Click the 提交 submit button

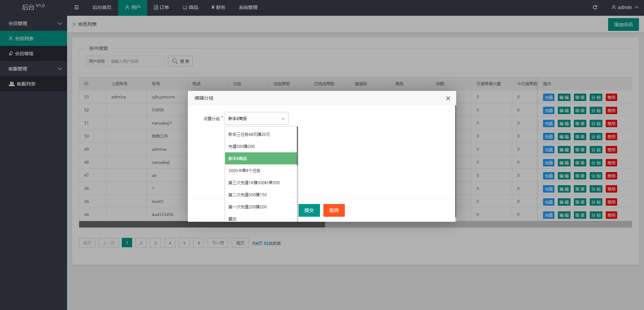[309, 210]
